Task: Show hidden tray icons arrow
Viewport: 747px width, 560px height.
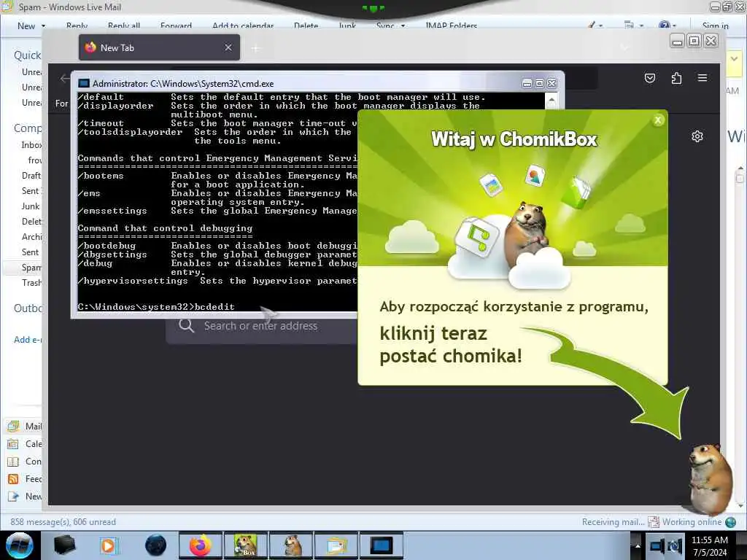Action: 638,546
